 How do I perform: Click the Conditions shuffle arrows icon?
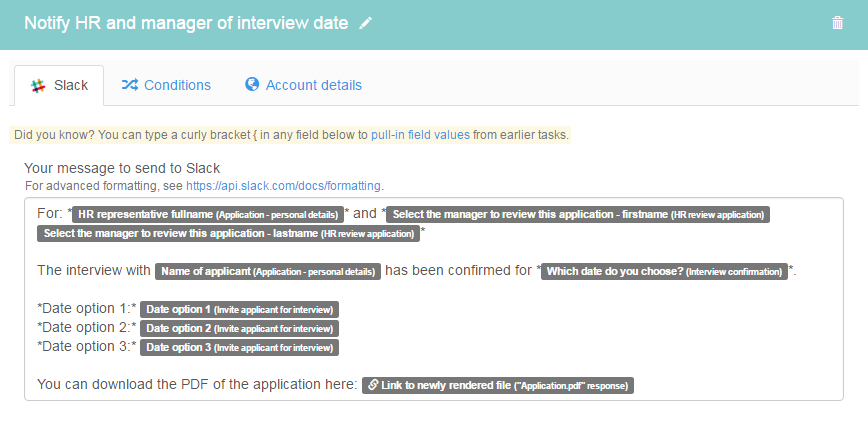point(130,85)
